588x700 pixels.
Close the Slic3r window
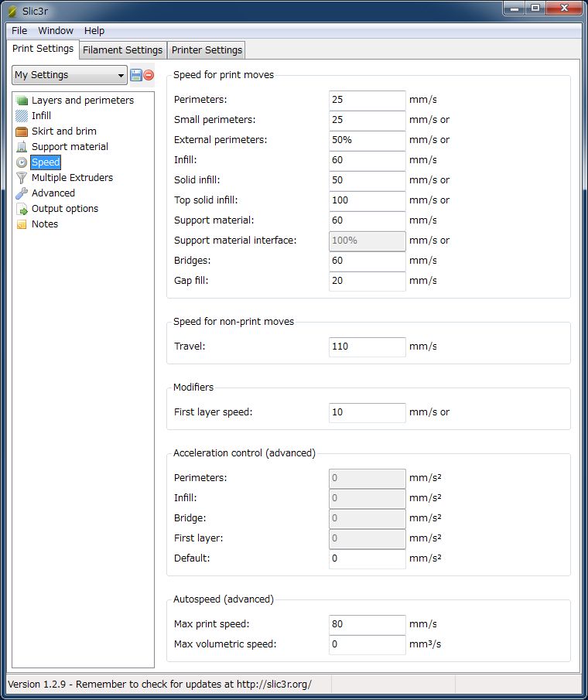coord(564,9)
